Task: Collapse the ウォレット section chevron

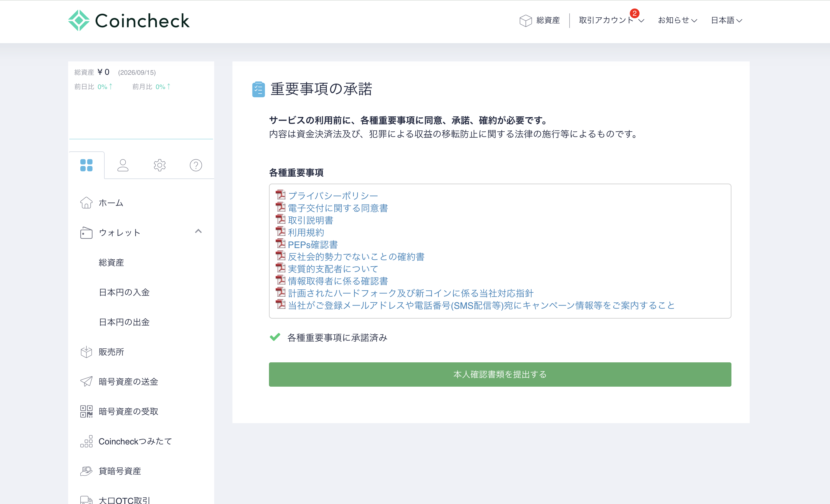Action: (x=198, y=231)
